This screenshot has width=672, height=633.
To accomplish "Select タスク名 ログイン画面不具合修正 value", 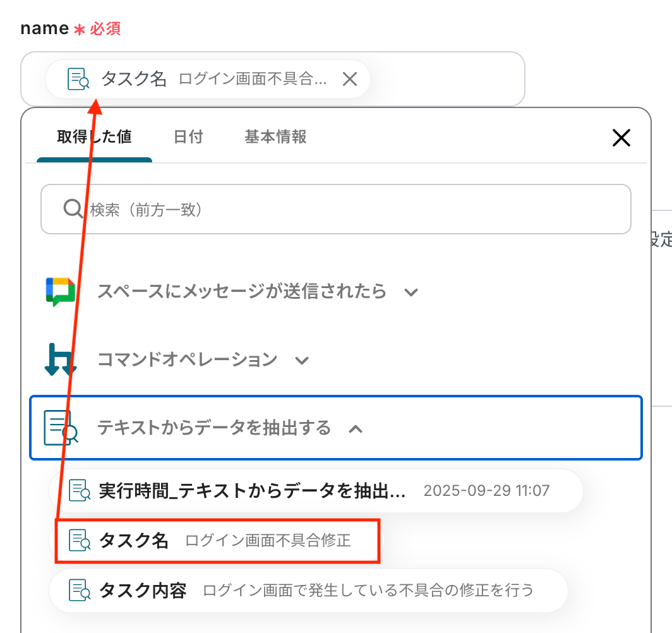I will (218, 540).
